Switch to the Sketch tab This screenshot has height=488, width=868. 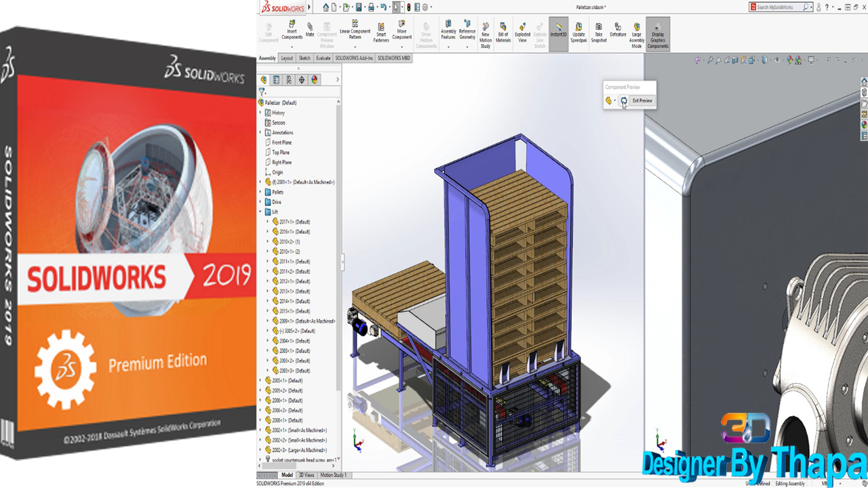click(305, 58)
